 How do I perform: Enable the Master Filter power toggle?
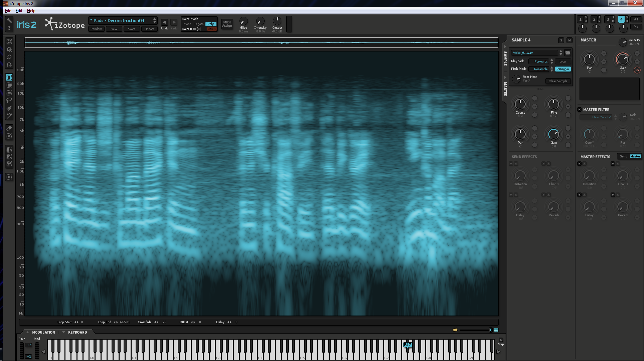click(580, 110)
